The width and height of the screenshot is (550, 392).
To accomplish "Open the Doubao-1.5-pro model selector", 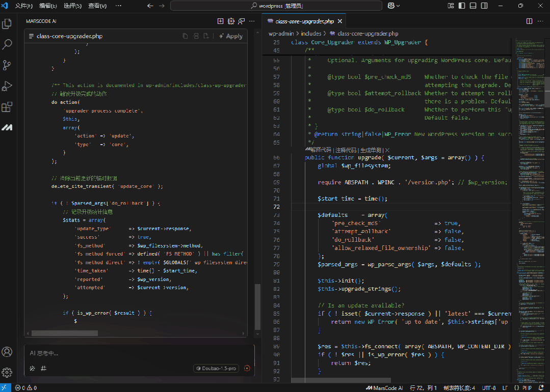I will point(216,368).
